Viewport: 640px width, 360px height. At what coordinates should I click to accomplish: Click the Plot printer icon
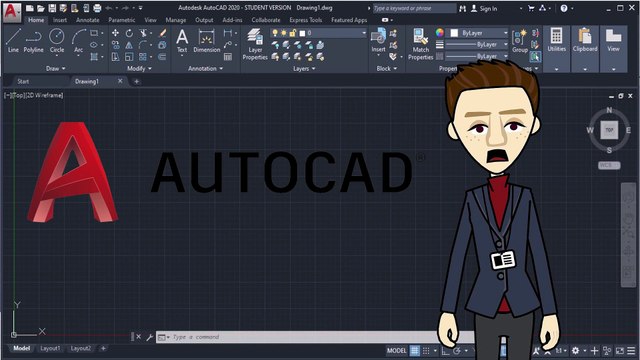[x=97, y=8]
